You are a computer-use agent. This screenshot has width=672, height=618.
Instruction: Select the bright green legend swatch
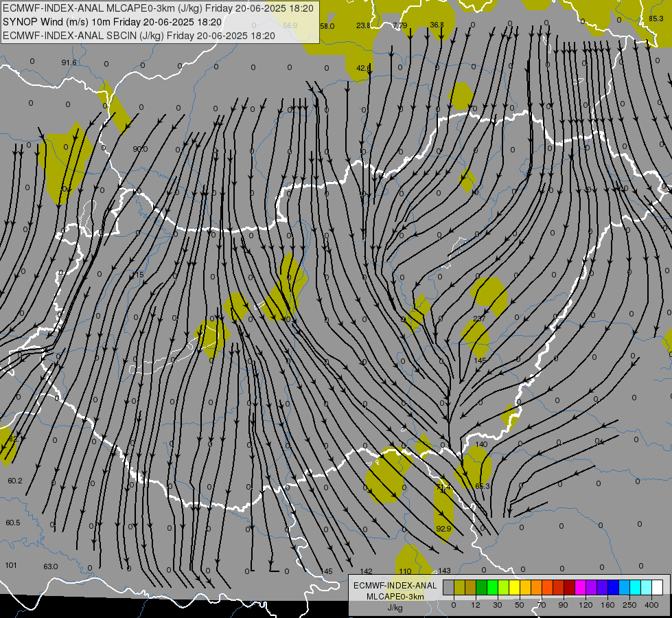pos(493,587)
